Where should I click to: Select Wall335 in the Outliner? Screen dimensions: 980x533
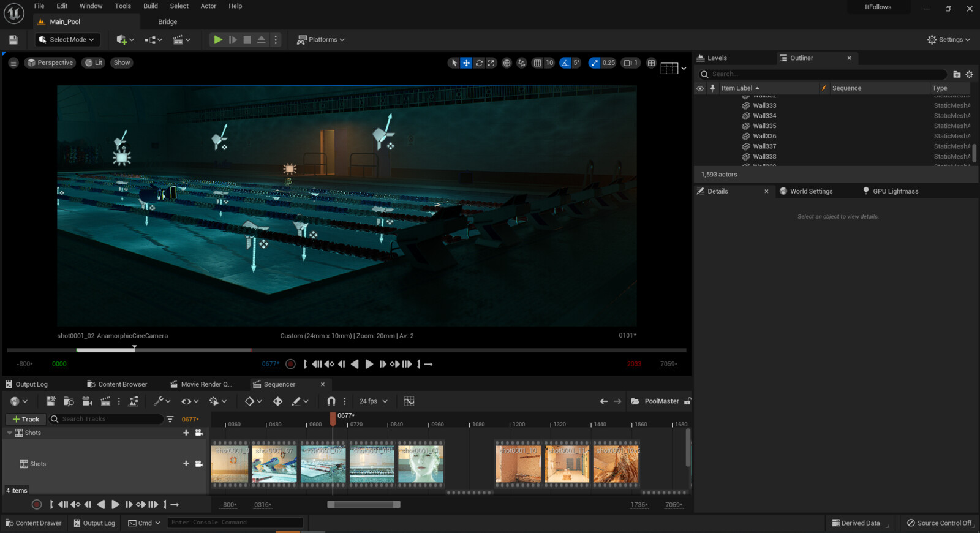[x=764, y=126]
